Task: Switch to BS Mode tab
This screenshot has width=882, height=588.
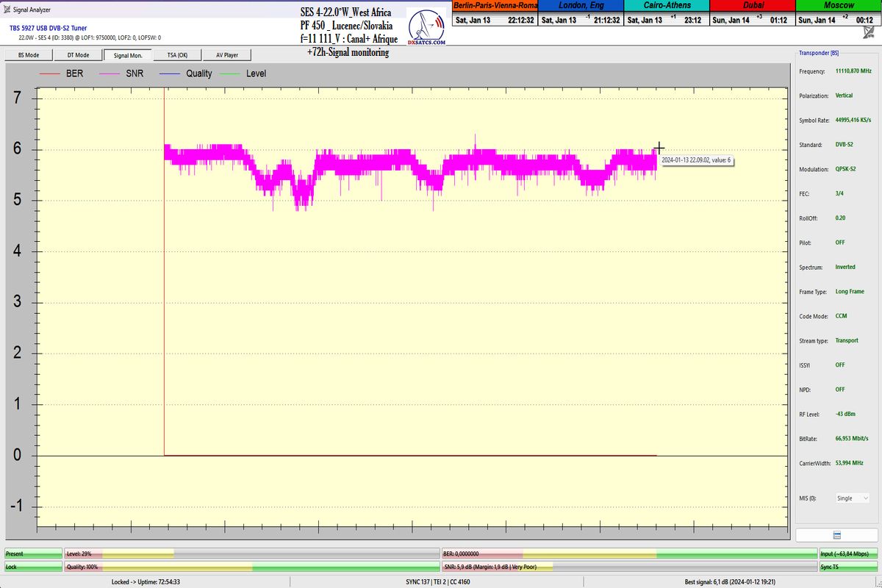Action: click(x=28, y=55)
